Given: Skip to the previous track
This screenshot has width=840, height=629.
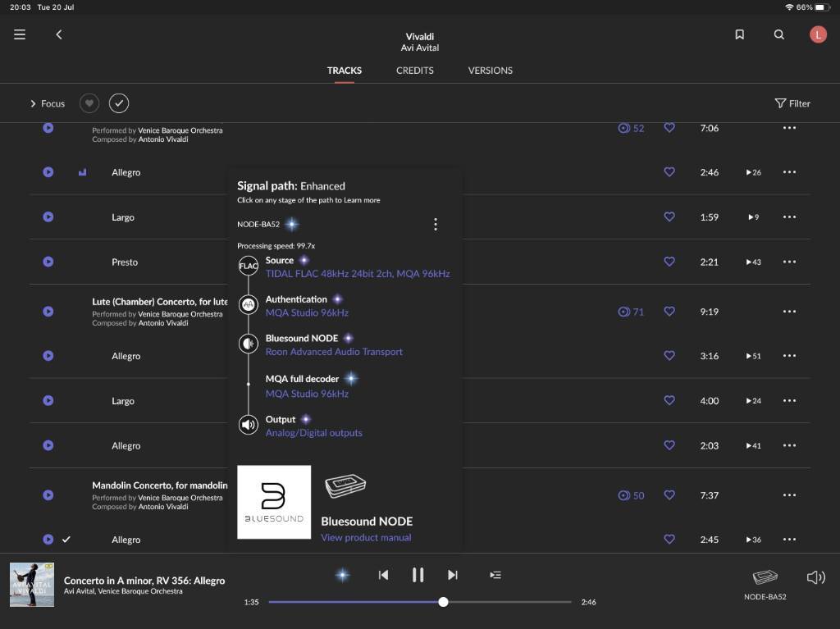Looking at the screenshot, I should [383, 575].
